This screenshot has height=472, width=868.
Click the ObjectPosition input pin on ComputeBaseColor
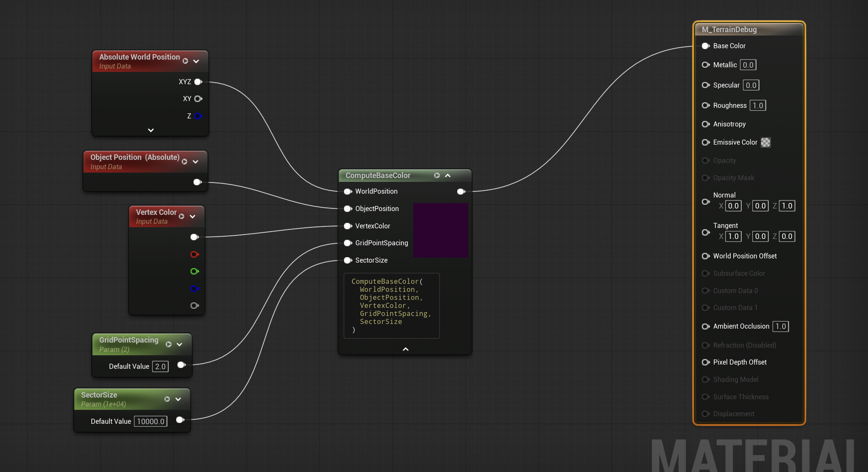point(348,209)
